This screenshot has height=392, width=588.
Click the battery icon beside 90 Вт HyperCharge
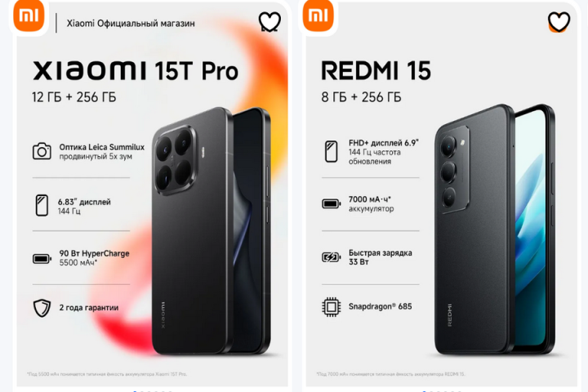42,258
